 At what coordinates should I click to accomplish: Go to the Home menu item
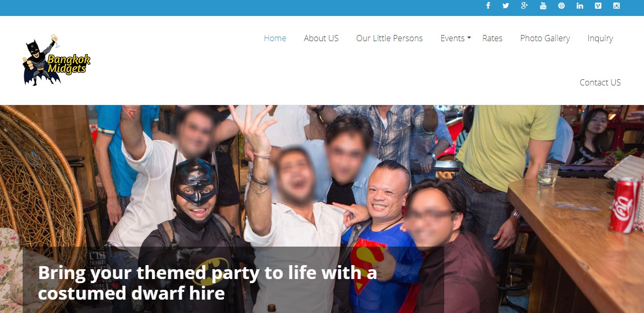point(275,38)
